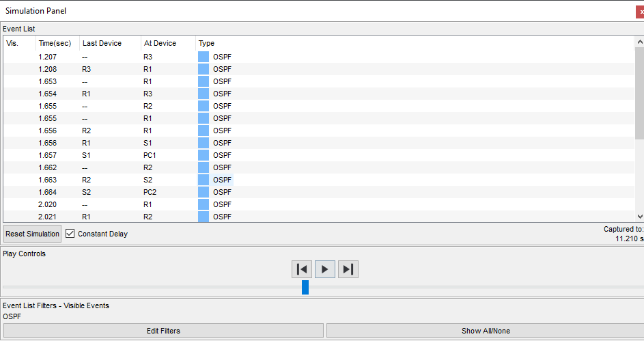Select the time value 1.663
The height and width of the screenshot is (341, 644).
(x=48, y=180)
